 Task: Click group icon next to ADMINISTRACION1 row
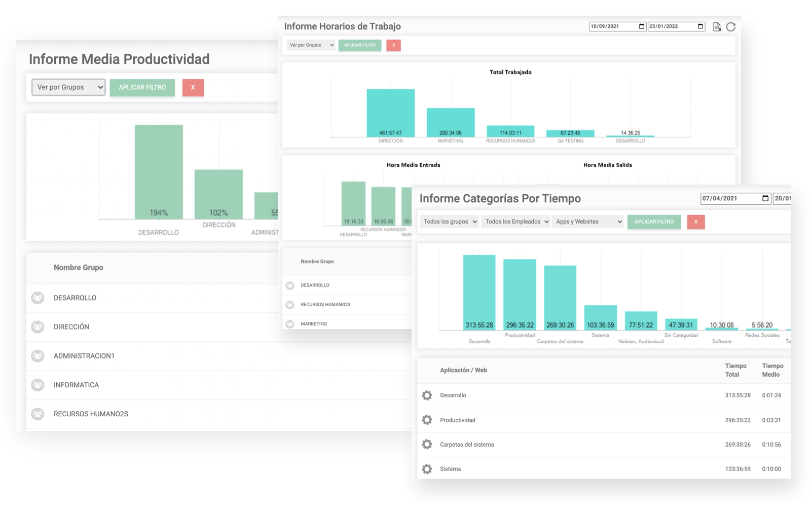pos(38,356)
